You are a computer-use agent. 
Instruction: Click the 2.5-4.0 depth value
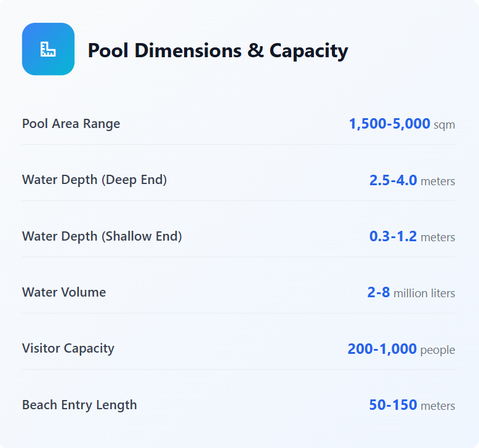pos(393,180)
